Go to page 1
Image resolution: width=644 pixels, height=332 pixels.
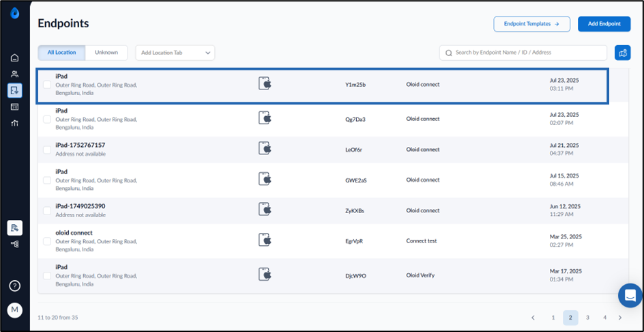(x=553, y=318)
